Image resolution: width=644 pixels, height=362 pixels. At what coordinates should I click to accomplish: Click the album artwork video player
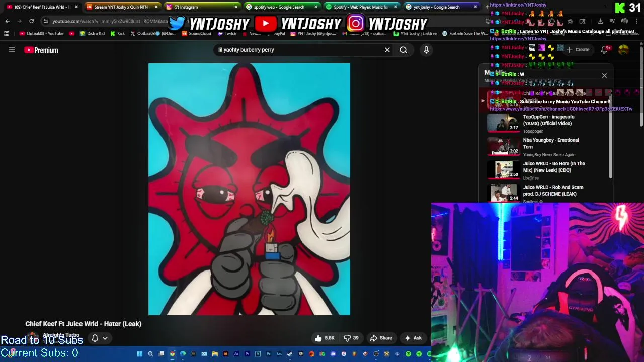[x=249, y=189]
